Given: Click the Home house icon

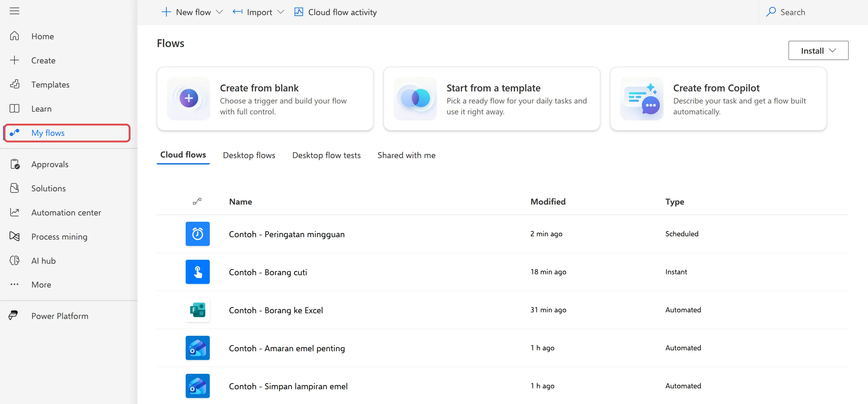Looking at the screenshot, I should 14,36.
